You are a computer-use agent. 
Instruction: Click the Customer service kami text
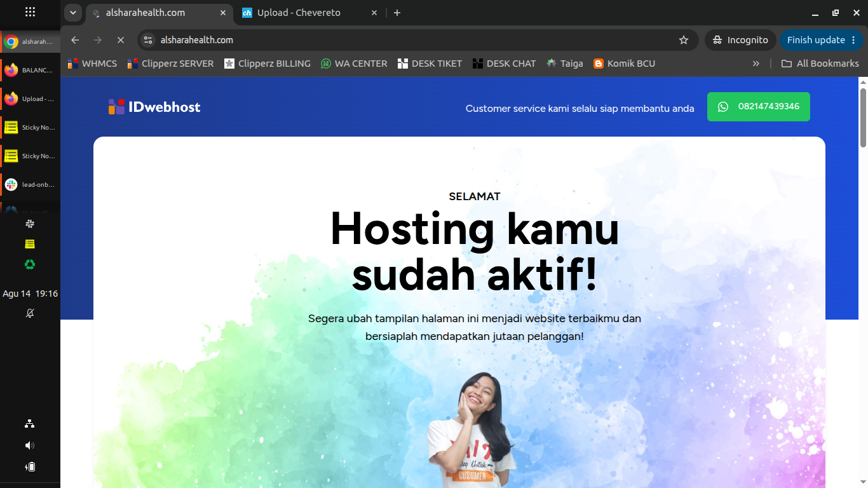pos(580,109)
